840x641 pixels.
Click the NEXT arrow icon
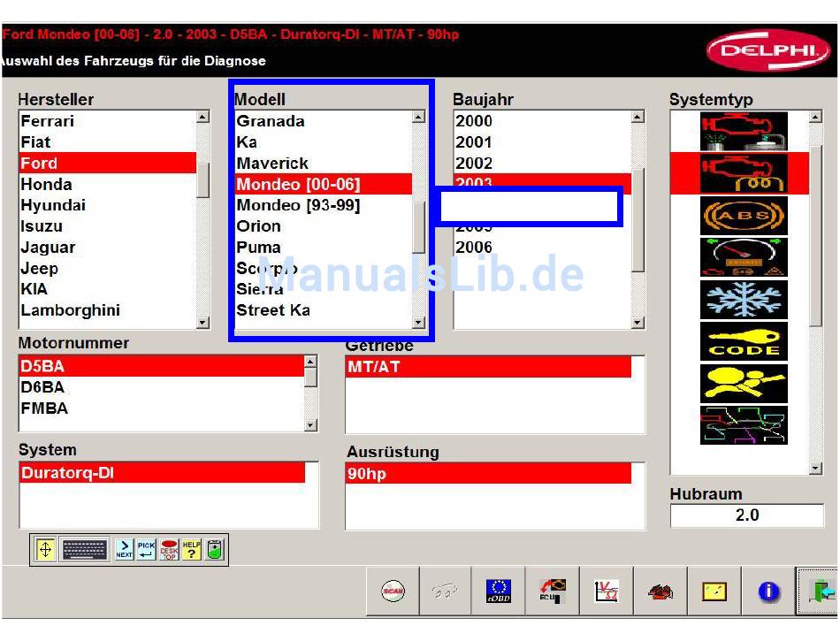(x=125, y=549)
